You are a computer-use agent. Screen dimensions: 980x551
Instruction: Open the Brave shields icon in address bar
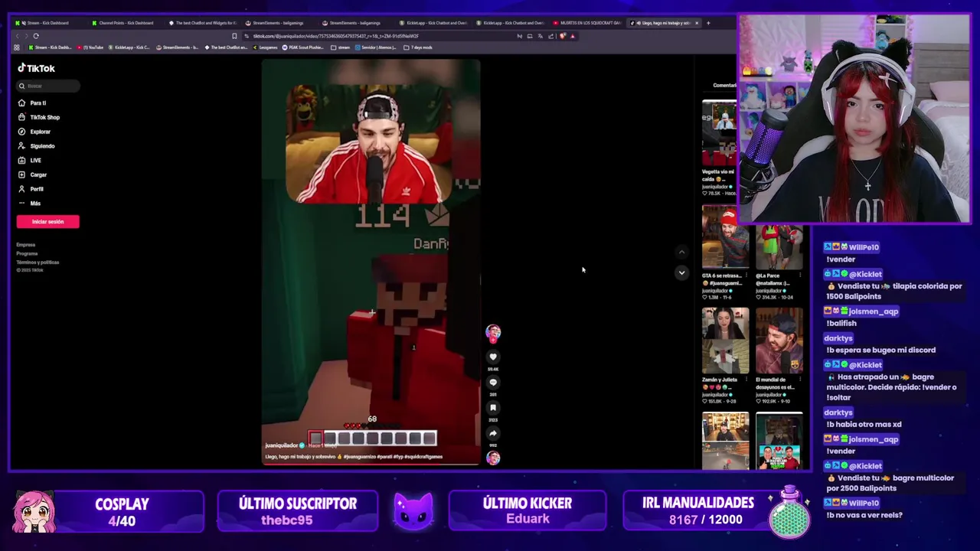click(563, 36)
